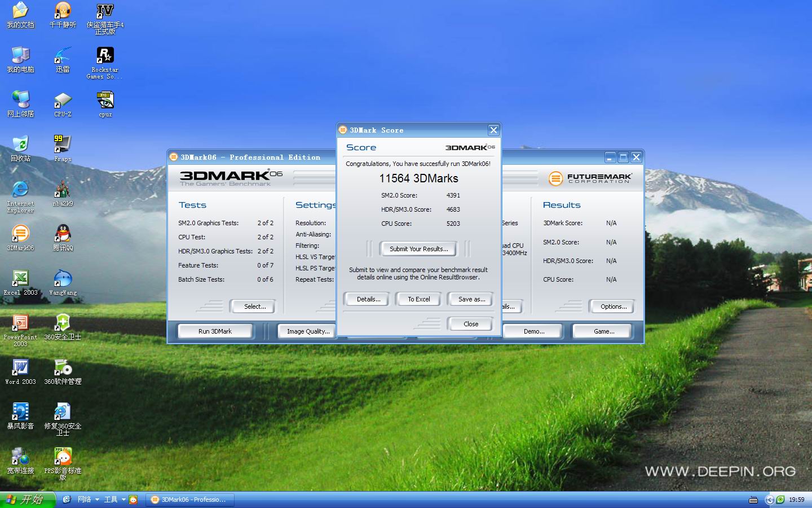Click the green 360 tray icon
This screenshot has width=812, height=508.
(780, 500)
